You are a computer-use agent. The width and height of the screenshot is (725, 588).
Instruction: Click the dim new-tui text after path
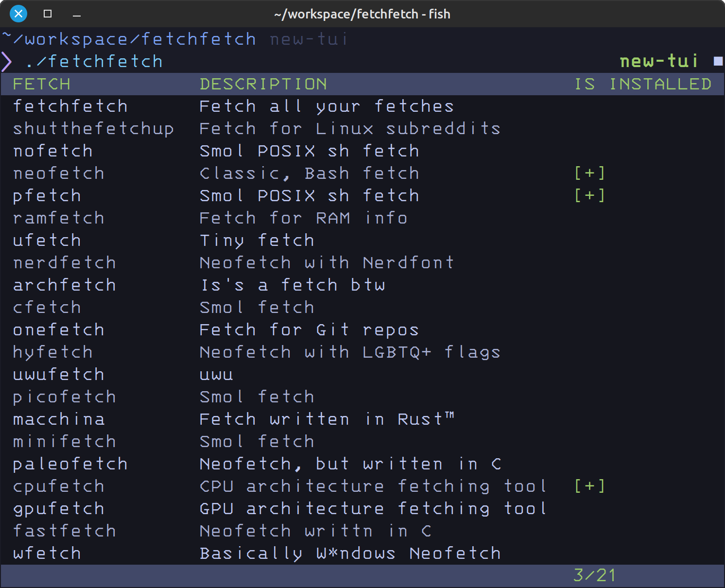pos(309,39)
